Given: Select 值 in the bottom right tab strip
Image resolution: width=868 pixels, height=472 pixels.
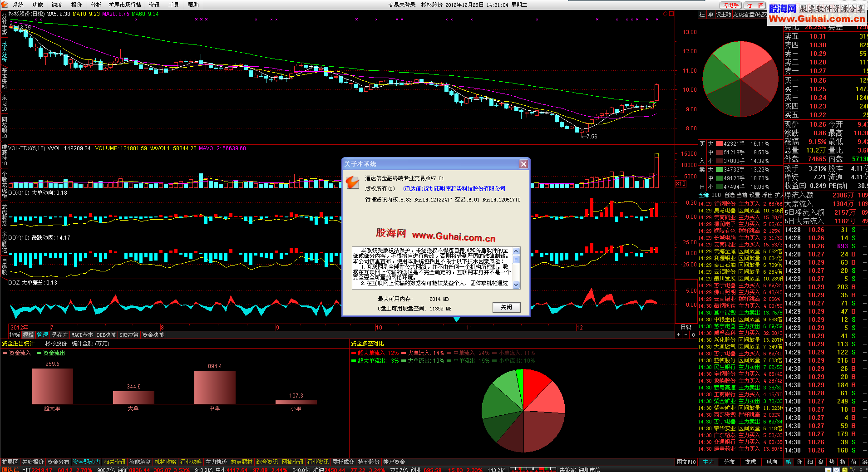Looking at the screenshot, I should (853, 462).
